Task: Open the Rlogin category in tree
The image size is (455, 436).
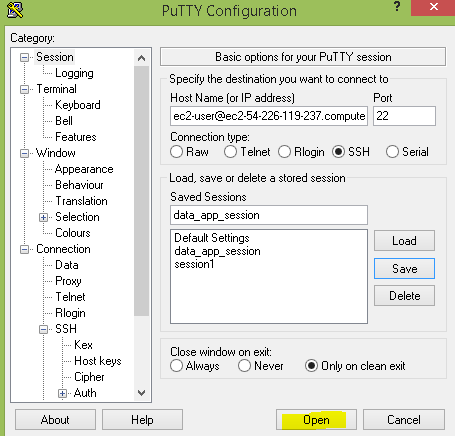Action: pos(70,313)
